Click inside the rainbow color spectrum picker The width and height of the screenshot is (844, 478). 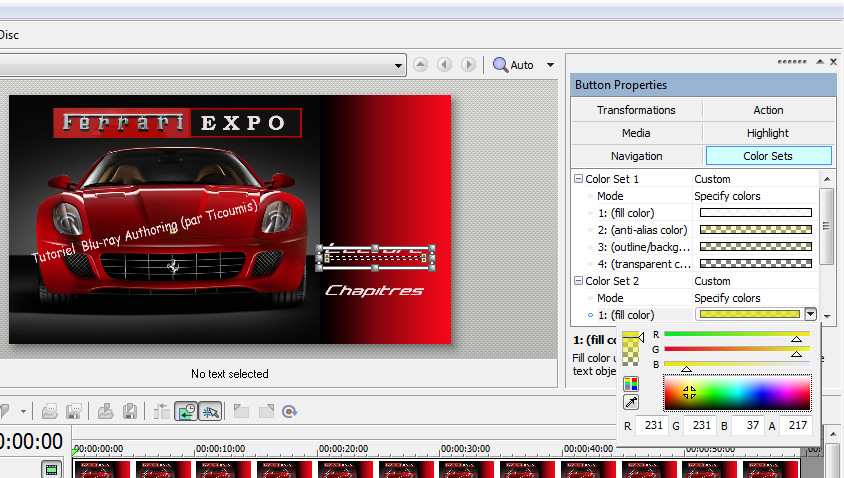click(737, 393)
